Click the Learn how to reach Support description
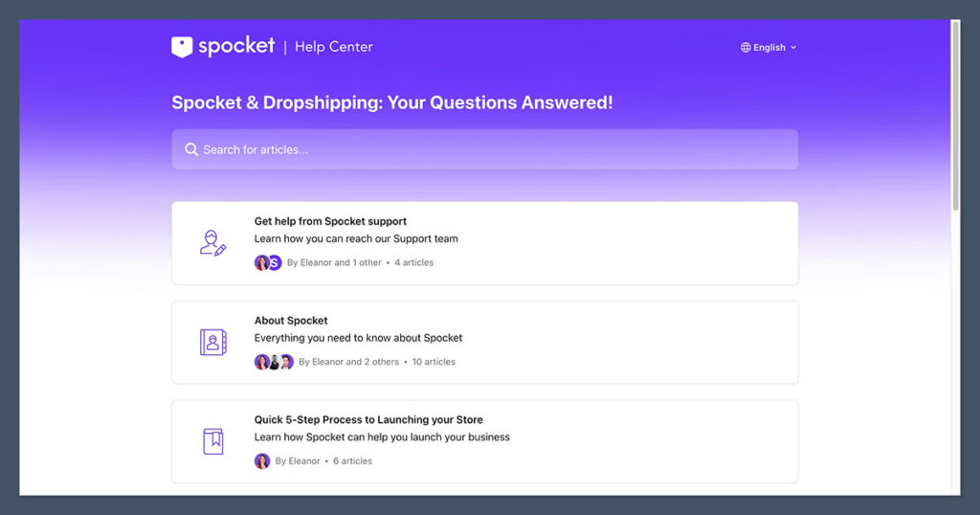 pyautogui.click(x=356, y=238)
